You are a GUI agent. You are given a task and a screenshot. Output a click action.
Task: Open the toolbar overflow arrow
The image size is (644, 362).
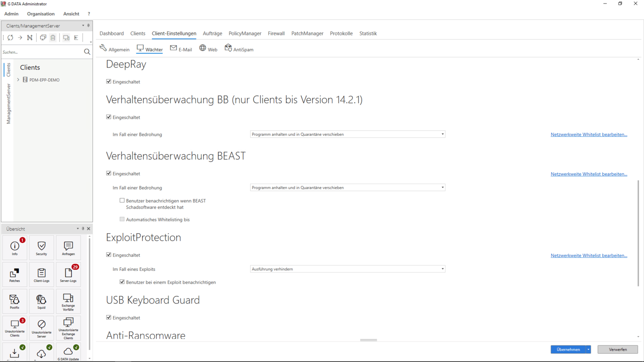[x=91, y=42]
